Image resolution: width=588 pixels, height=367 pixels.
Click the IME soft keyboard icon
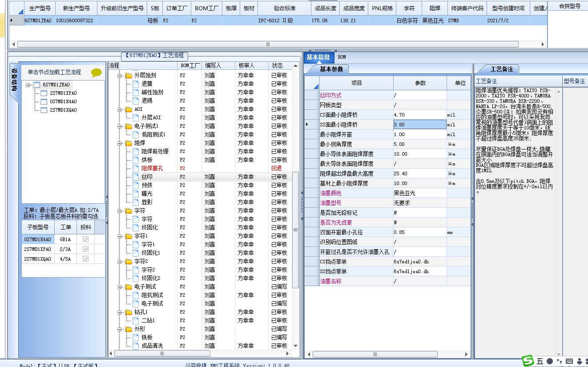point(570,362)
